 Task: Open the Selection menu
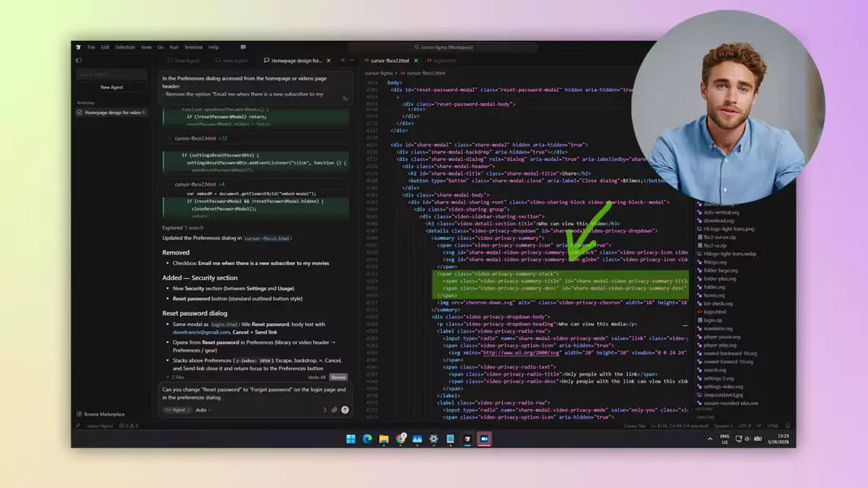[124, 47]
